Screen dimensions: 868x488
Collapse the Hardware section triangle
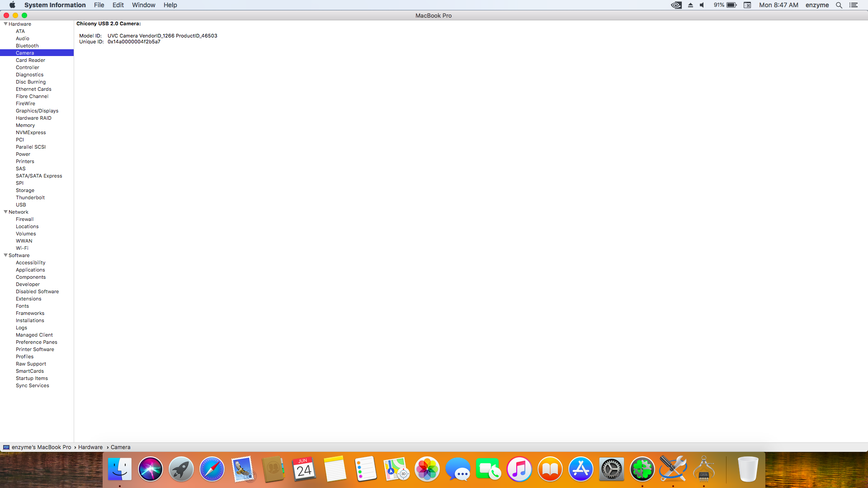[x=5, y=24]
